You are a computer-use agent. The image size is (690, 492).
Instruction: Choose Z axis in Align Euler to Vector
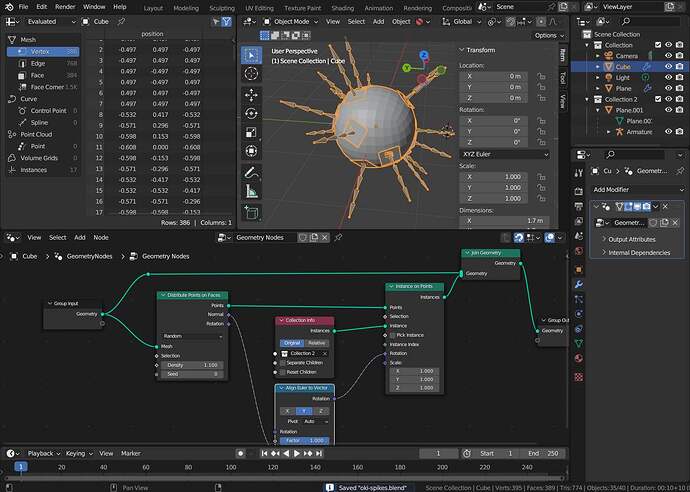(x=321, y=411)
